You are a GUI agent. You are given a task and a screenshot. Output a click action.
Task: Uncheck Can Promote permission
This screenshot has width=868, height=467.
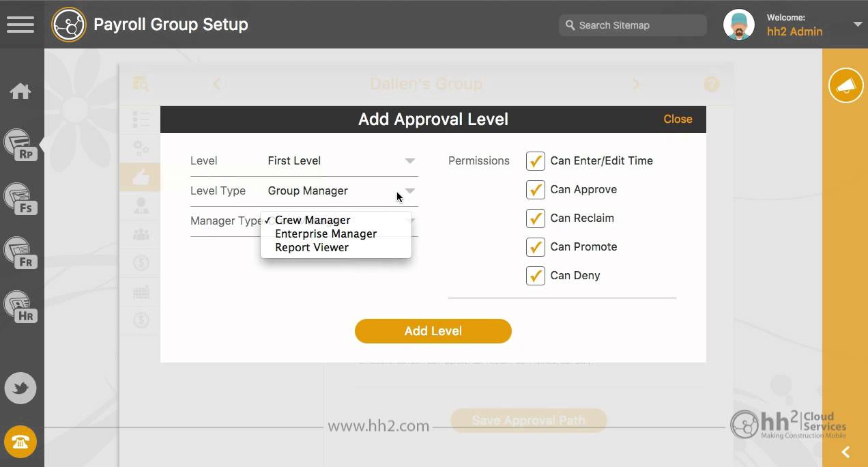click(x=536, y=247)
